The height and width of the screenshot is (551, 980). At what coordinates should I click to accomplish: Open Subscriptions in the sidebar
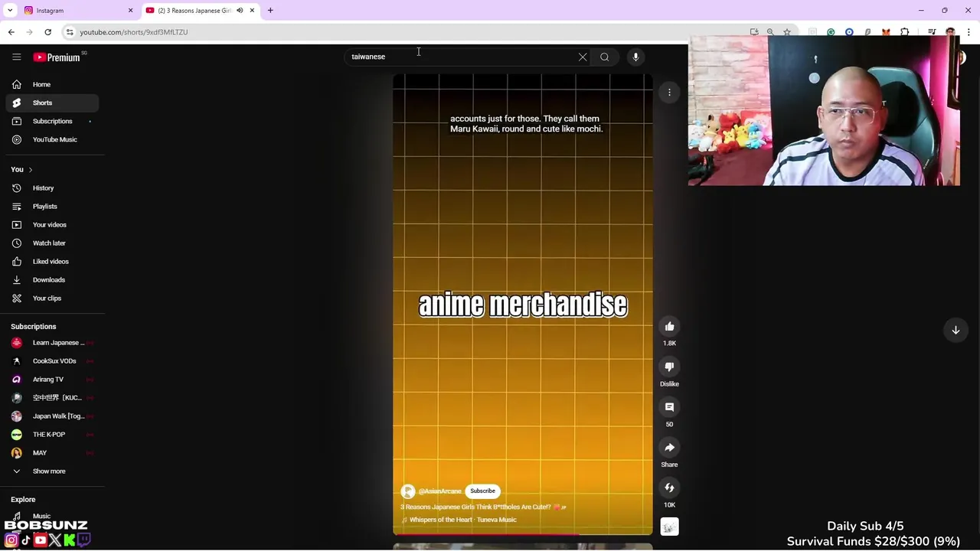pos(52,121)
